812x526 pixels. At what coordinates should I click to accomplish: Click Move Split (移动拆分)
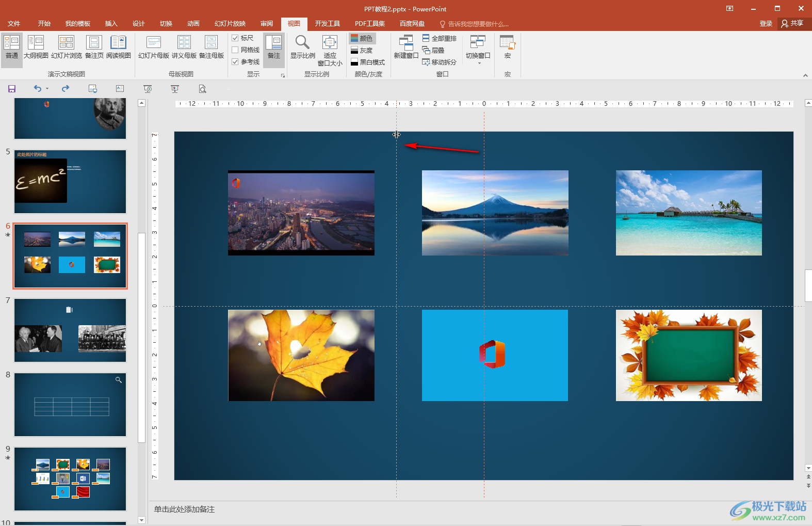tap(440, 62)
